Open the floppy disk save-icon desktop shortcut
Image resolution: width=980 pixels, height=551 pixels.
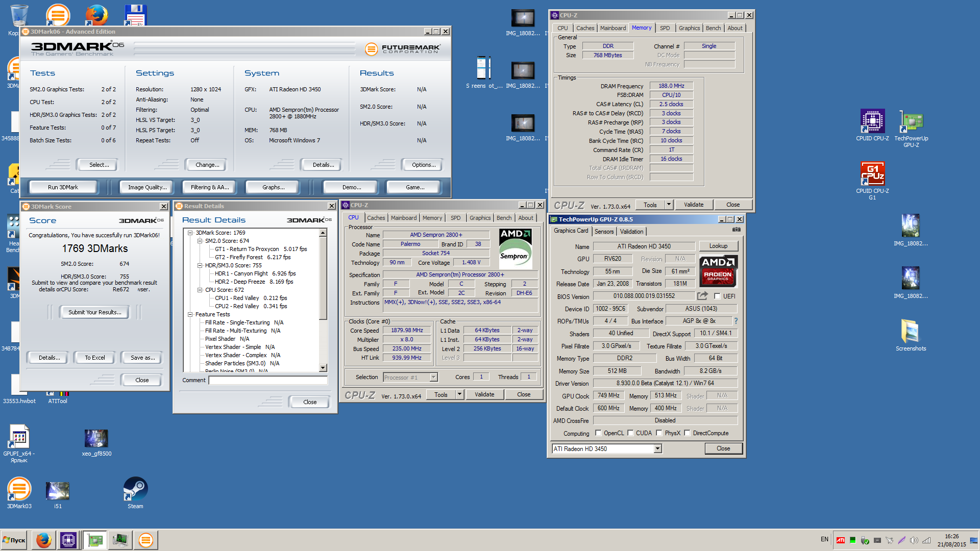[x=136, y=15]
